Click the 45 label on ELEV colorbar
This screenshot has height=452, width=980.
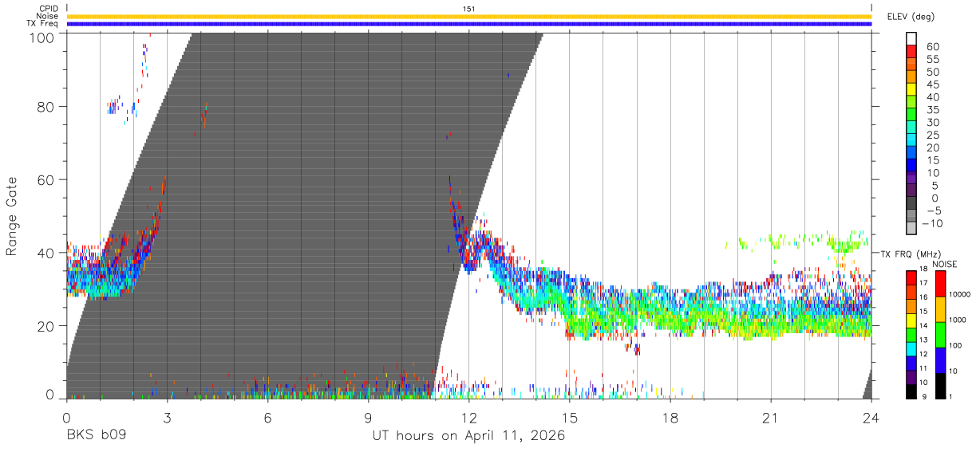tap(931, 85)
